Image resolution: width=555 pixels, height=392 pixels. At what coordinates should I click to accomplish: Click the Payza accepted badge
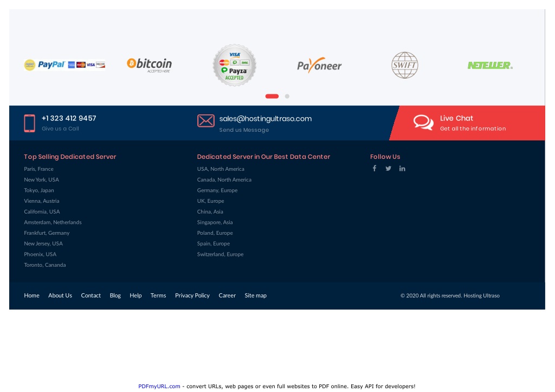point(234,65)
